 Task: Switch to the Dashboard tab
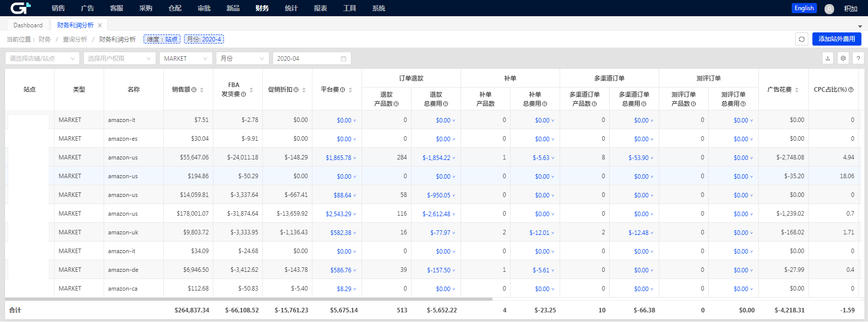28,25
